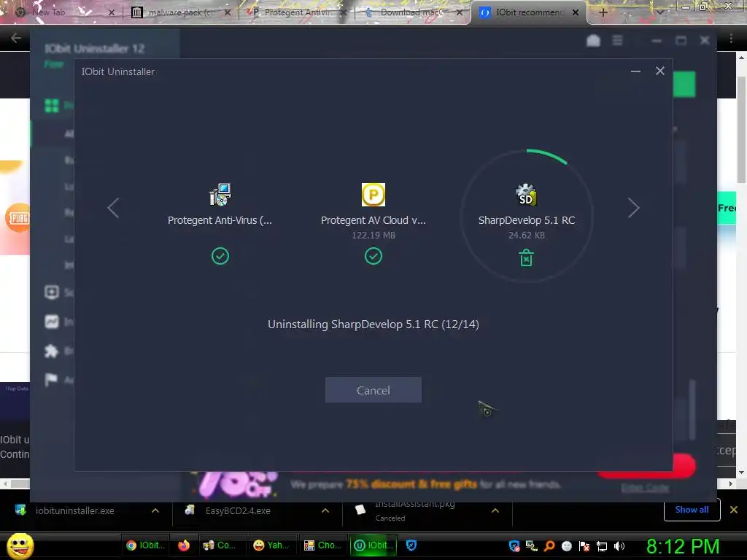
Task: Open the toolbox icon in IObit Uninstaller 12 window
Action: tap(593, 41)
